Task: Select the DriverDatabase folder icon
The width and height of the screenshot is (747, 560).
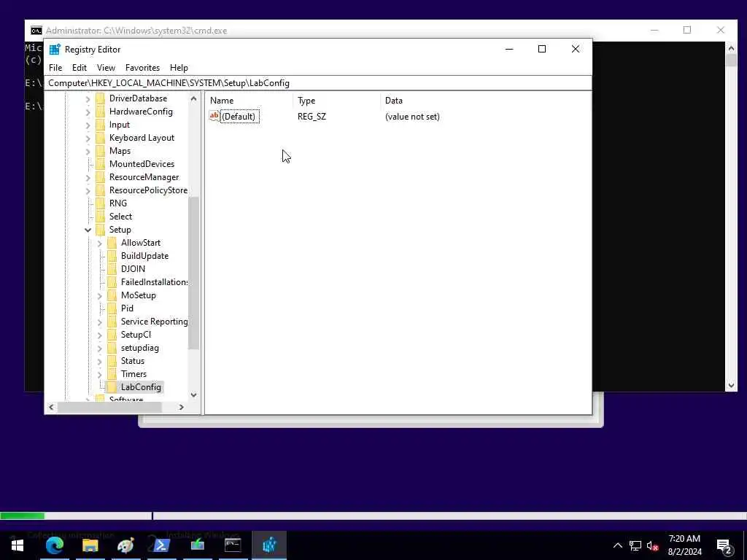Action: (100, 98)
